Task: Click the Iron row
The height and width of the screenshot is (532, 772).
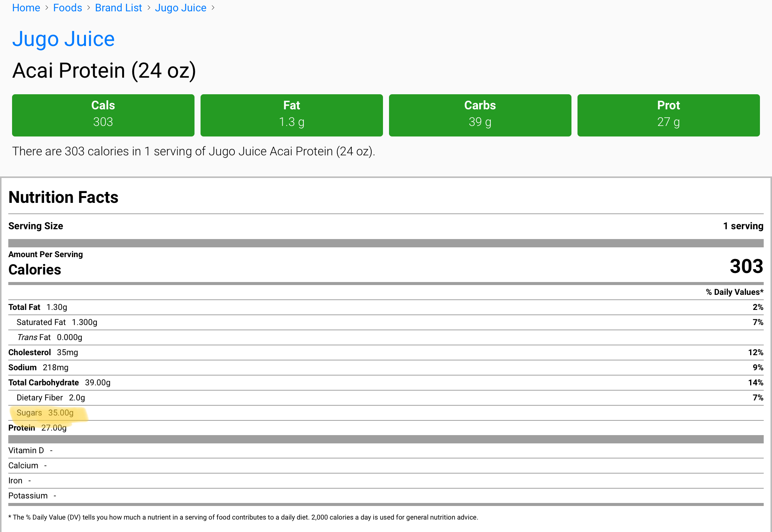Action: point(386,481)
